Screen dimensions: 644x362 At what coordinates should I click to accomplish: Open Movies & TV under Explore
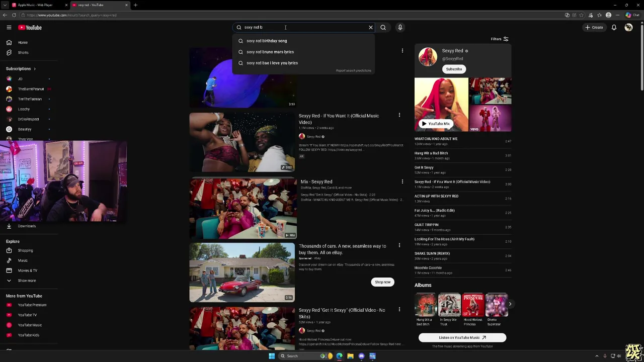[27, 270]
